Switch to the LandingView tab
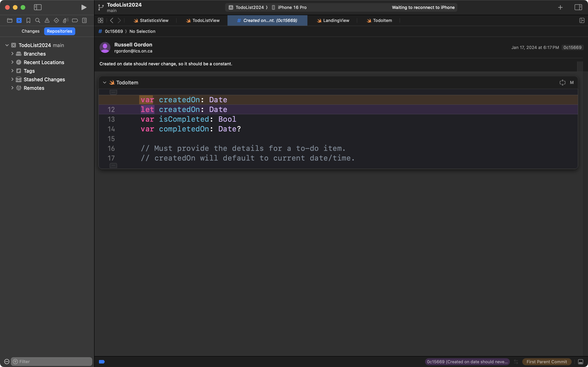Screen dimensions: 588x367 tap(333, 20)
